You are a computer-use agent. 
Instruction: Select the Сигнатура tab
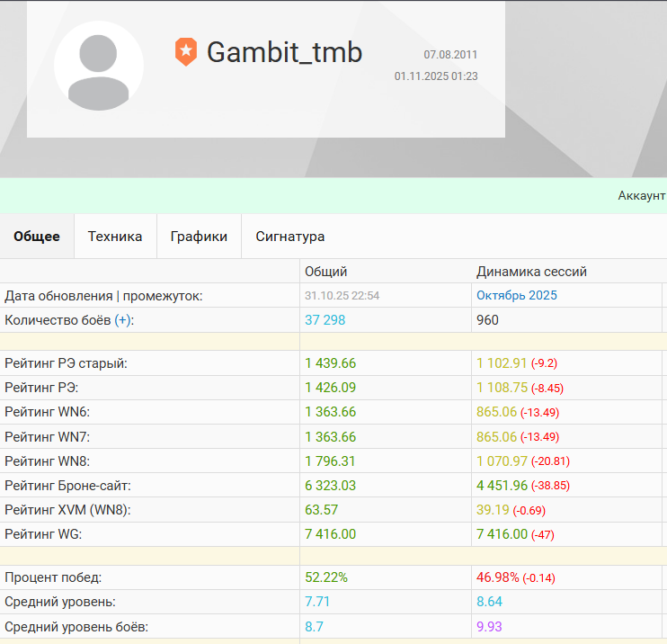tap(289, 237)
